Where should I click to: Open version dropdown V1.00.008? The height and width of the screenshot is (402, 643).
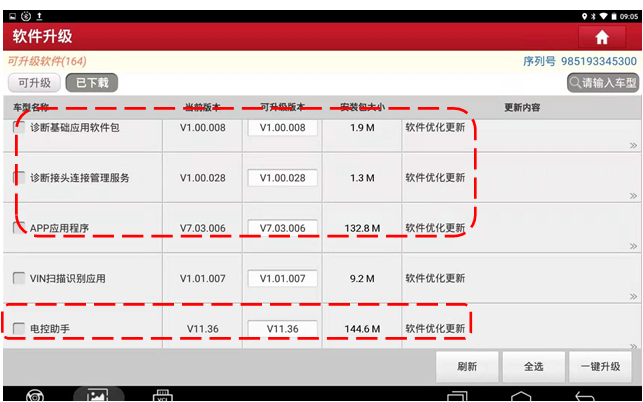283,128
